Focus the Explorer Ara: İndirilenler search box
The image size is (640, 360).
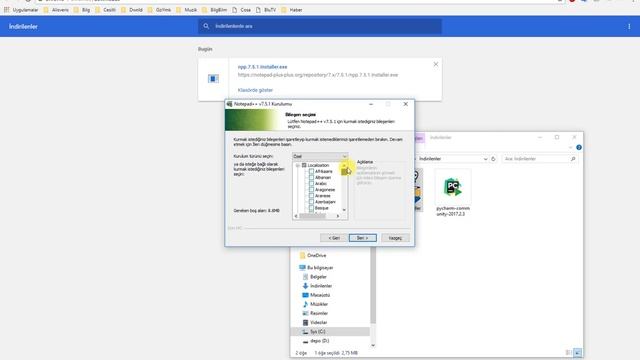pyautogui.click(x=539, y=159)
